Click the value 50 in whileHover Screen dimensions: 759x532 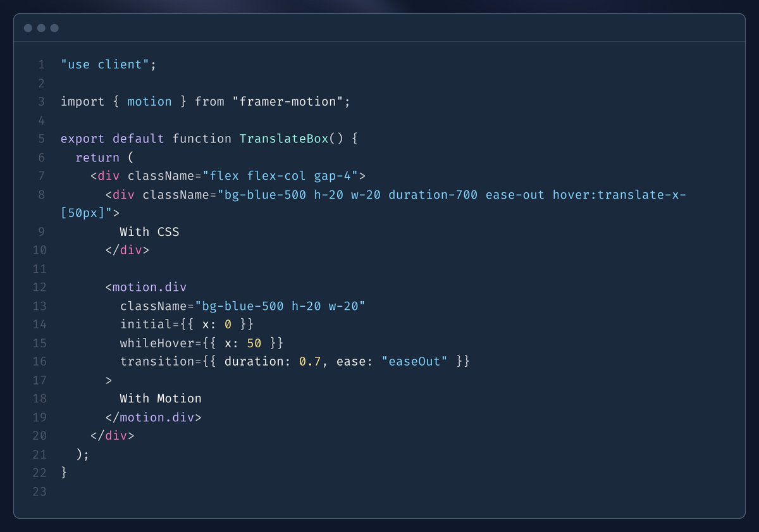(x=254, y=343)
